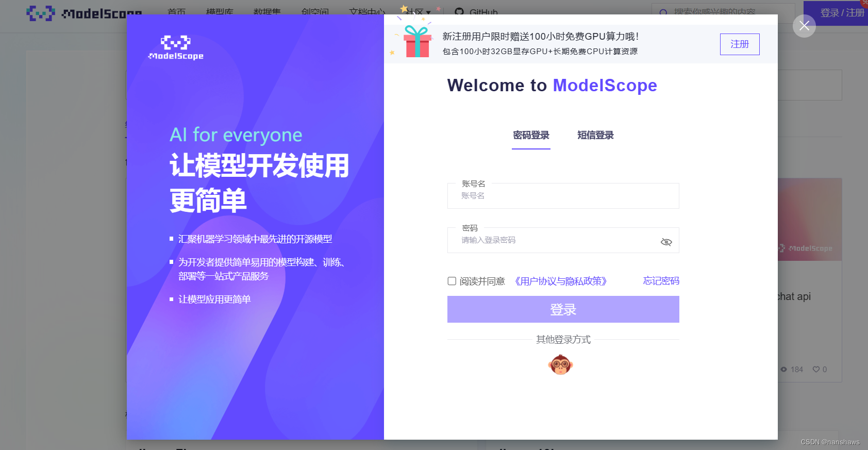Open the 首页 menu item in header
Screen dimensions: 868x450
(x=176, y=12)
